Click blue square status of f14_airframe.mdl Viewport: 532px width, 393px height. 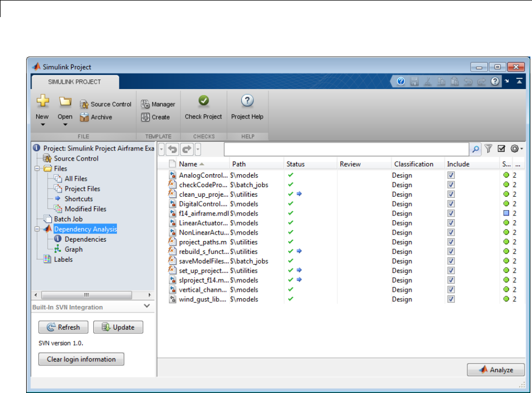click(x=506, y=213)
